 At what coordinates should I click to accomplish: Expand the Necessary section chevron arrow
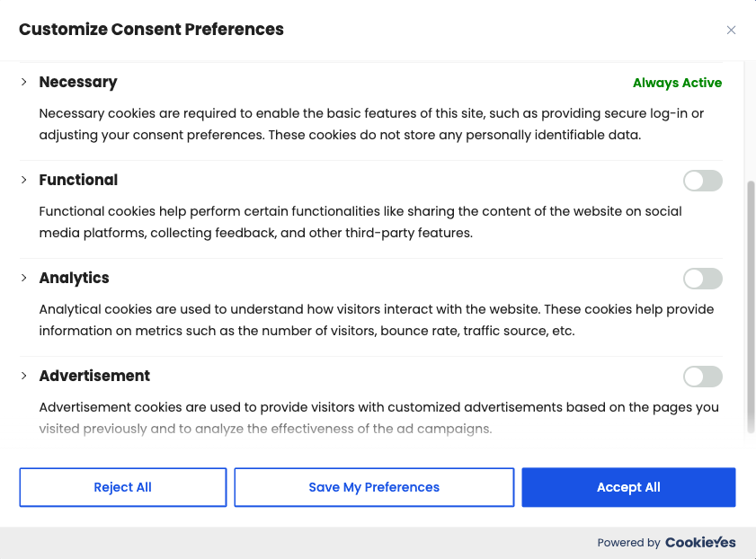click(24, 82)
